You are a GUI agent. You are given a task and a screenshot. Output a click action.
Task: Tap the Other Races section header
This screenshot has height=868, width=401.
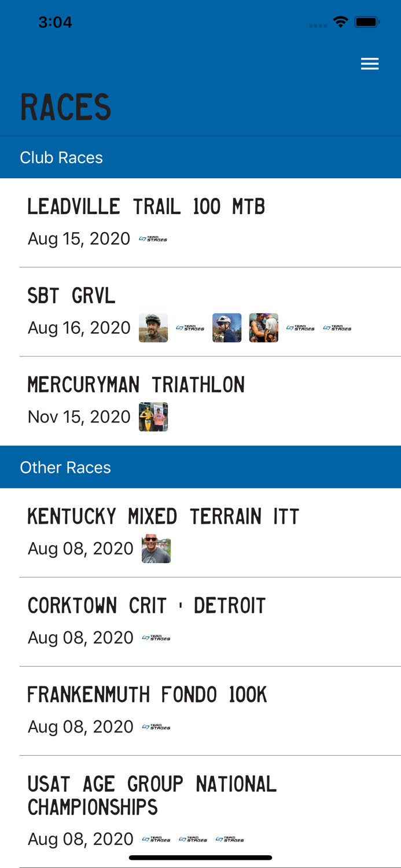(65, 468)
